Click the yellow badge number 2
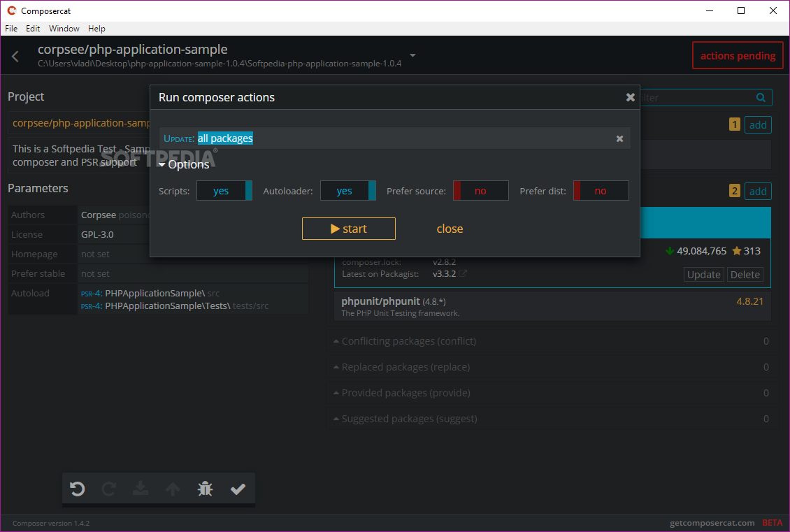This screenshot has width=790, height=532. click(x=735, y=191)
